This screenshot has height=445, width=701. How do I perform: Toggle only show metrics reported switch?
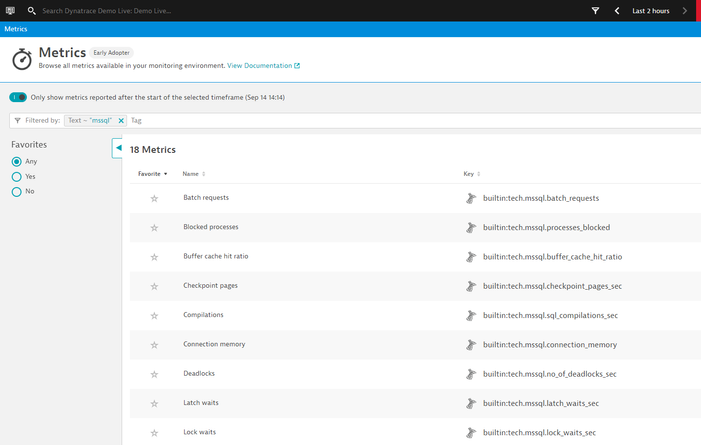pyautogui.click(x=18, y=97)
